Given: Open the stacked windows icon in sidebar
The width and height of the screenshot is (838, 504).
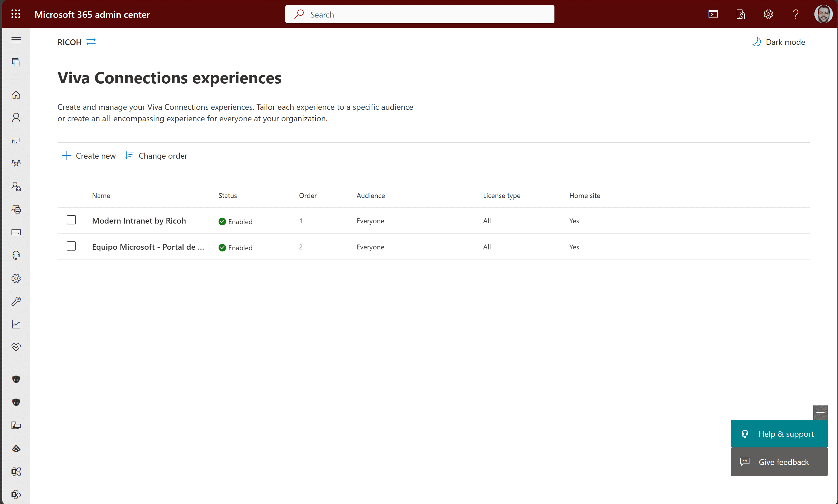Looking at the screenshot, I should click(x=16, y=62).
